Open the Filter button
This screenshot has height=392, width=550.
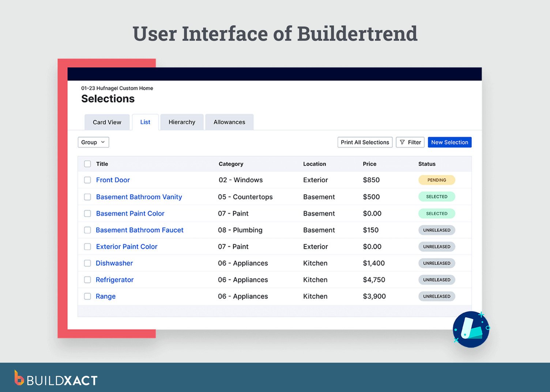click(410, 142)
